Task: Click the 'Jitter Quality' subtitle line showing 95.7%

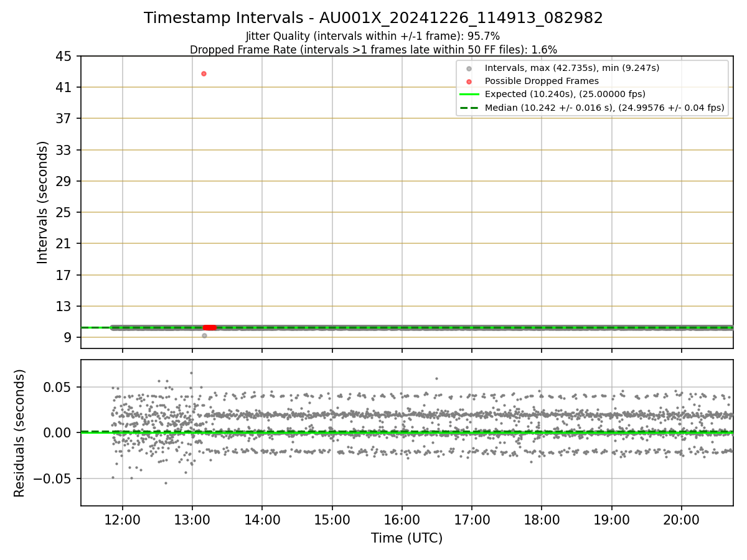Action: (373, 36)
